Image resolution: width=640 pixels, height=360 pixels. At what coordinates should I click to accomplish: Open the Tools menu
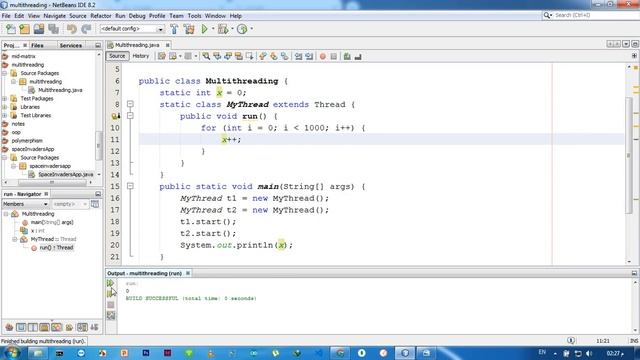(194, 16)
